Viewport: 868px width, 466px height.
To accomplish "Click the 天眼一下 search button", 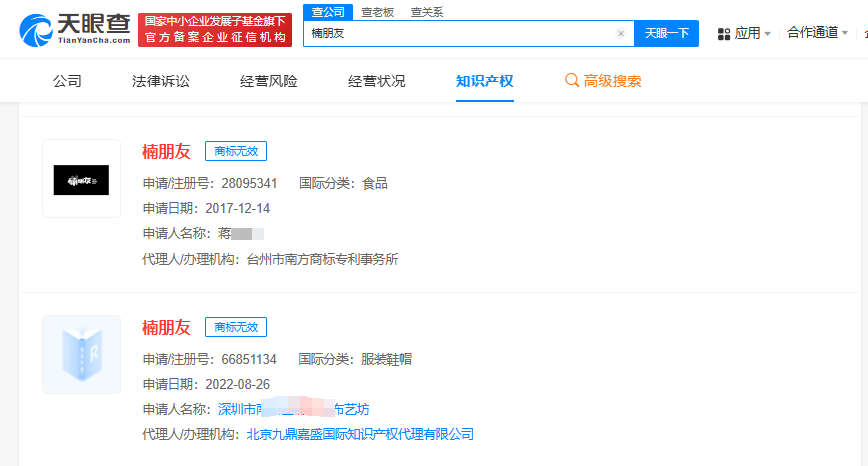I will click(x=666, y=33).
